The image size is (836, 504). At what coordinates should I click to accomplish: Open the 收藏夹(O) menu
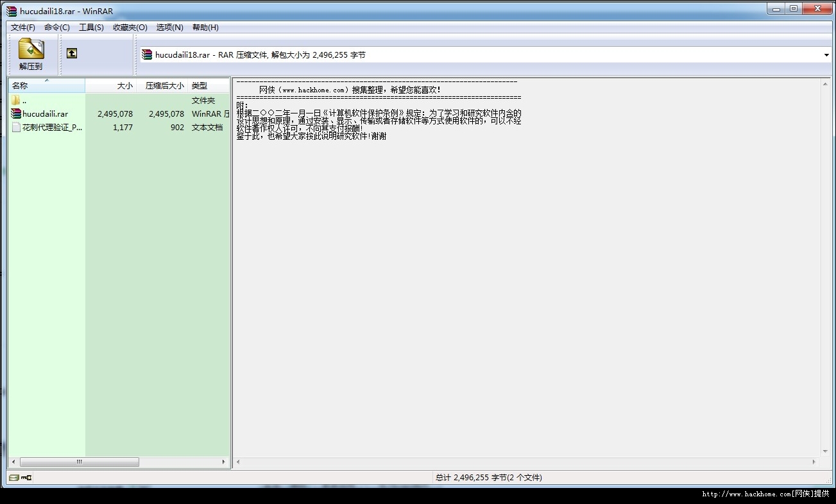pyautogui.click(x=130, y=28)
